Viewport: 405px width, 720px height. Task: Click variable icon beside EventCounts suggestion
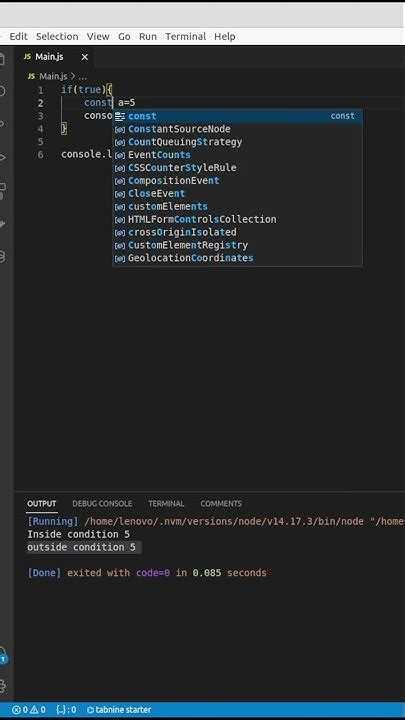pos(120,155)
